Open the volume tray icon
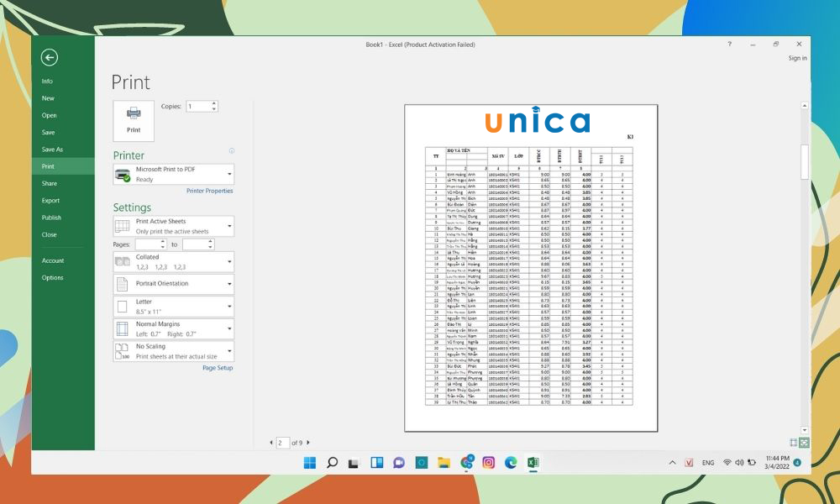The width and height of the screenshot is (840, 504). pos(739,462)
